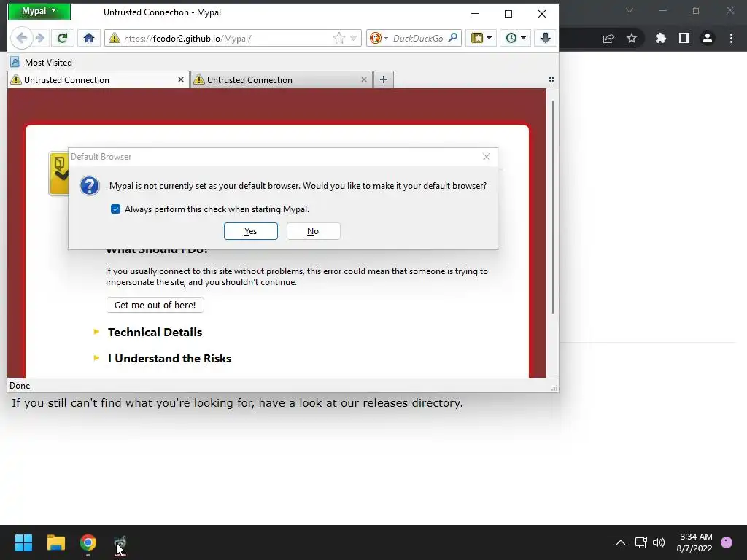Open the clock showing 3:34 AM

694,542
